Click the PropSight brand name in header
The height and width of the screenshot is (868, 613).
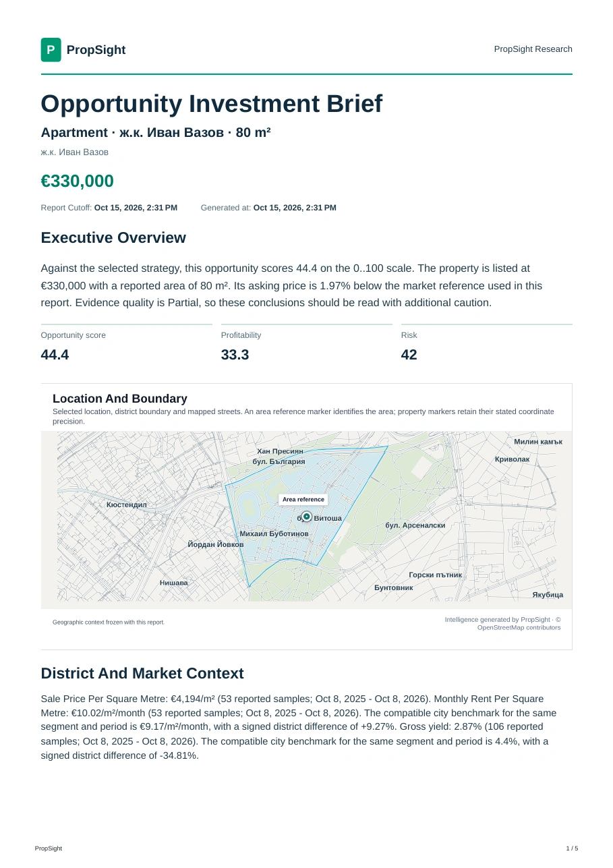[x=96, y=50]
